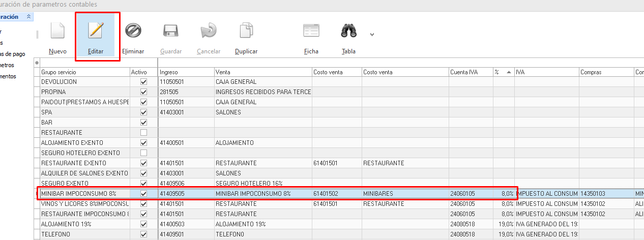Expand the toolbar overflow chevron
This screenshot has width=644, height=240.
click(372, 35)
